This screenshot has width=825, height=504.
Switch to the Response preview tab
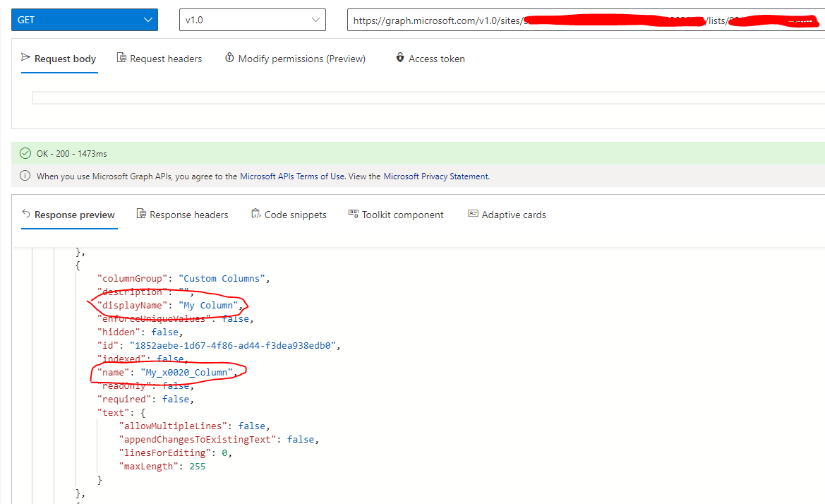[69, 215]
